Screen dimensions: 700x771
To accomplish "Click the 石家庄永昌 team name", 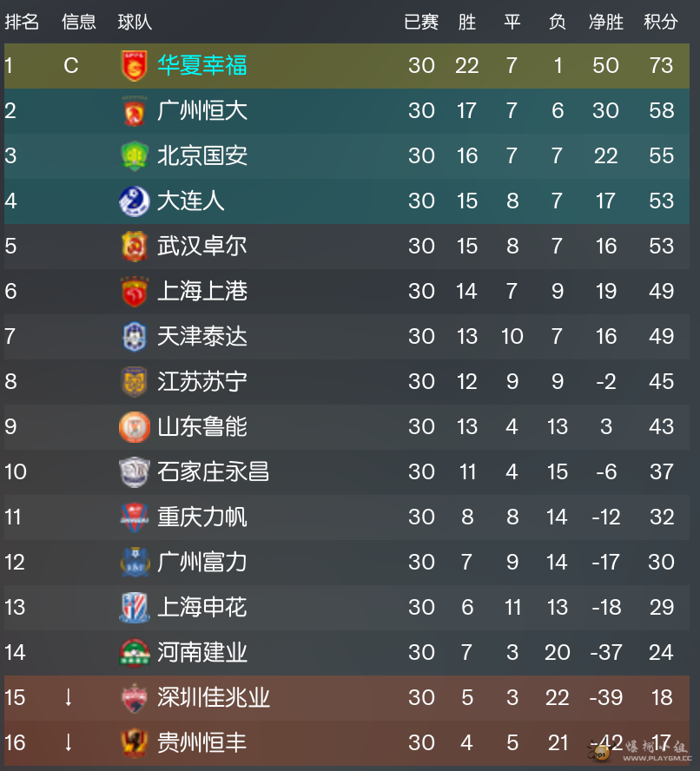I will point(213,471).
